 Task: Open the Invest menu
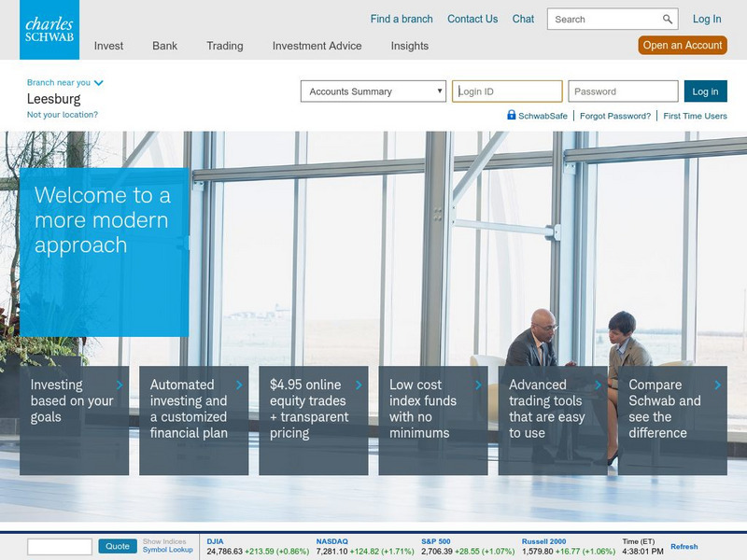[108, 46]
